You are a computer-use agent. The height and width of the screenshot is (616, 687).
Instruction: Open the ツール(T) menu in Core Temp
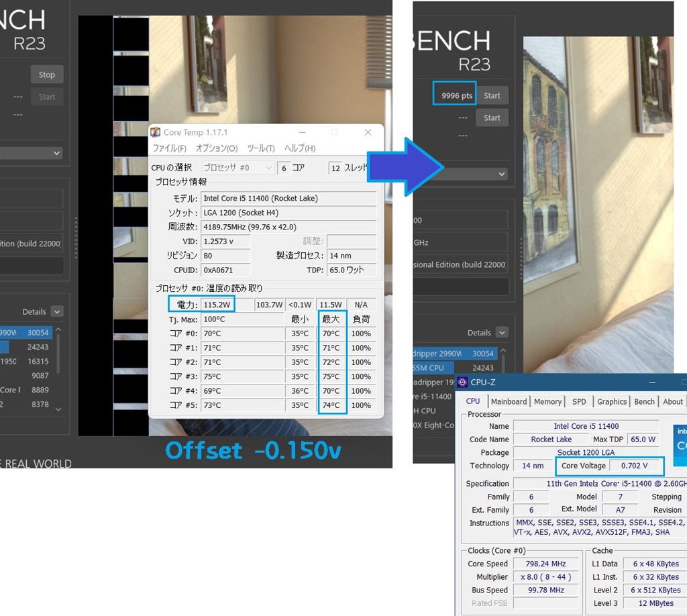click(x=261, y=148)
